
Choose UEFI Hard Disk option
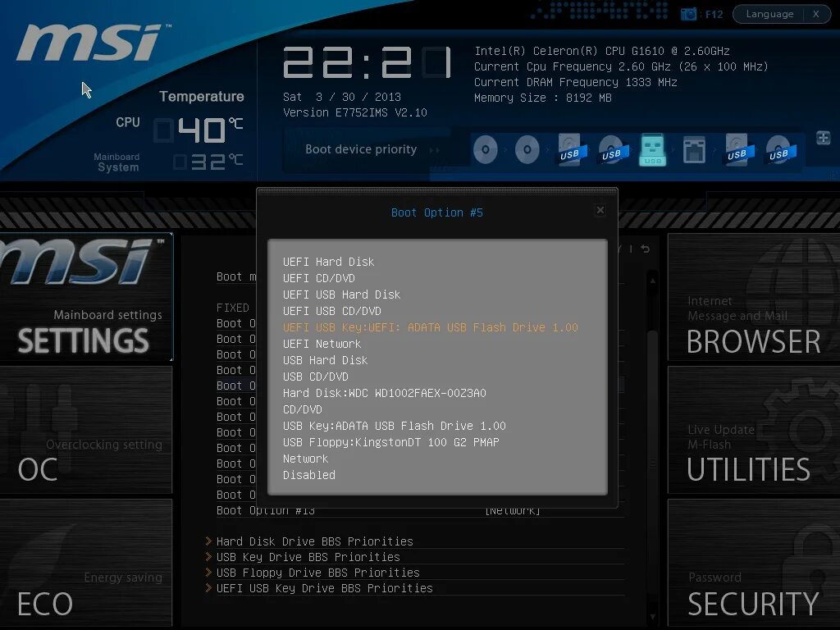click(x=328, y=262)
